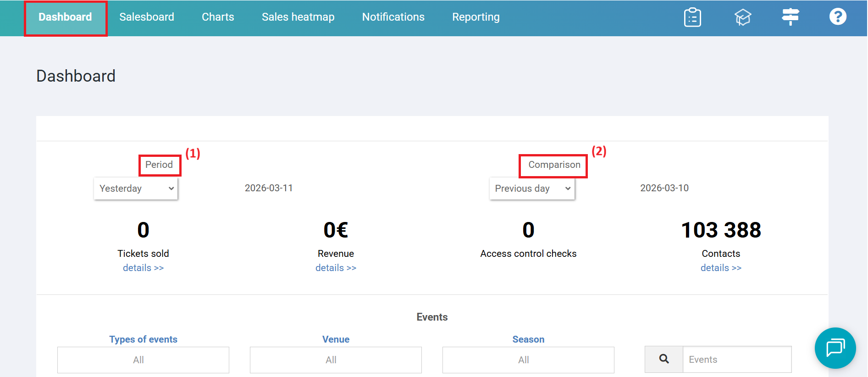Open the signpost directions icon
The height and width of the screenshot is (377, 868).
coord(790,17)
